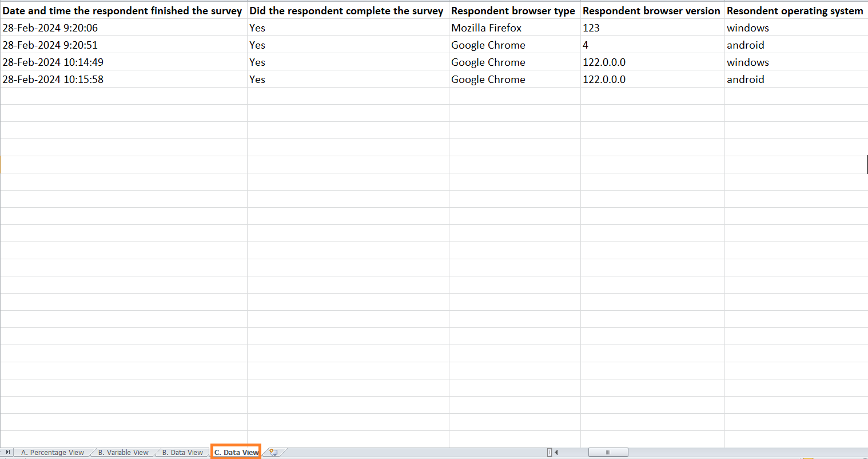The width and height of the screenshot is (868, 459).
Task: Click the cell with timestamp 28-Feb-2024 9:20:06
Action: coord(50,28)
